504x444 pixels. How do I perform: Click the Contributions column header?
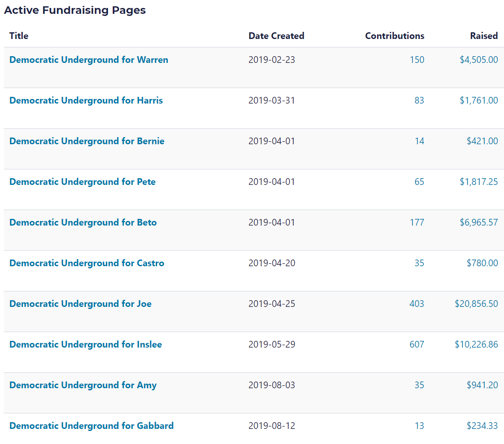pos(394,36)
